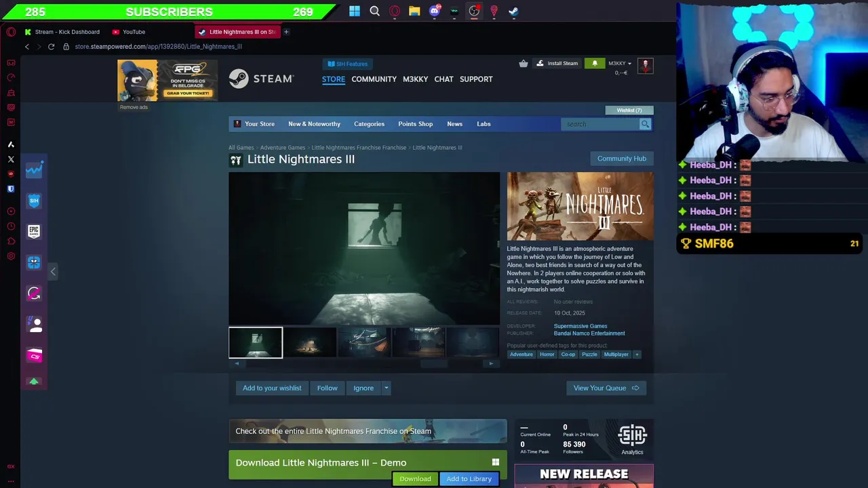Screen dimensions: 868x488
Task: Click the green Download demo button
Action: coord(415,479)
